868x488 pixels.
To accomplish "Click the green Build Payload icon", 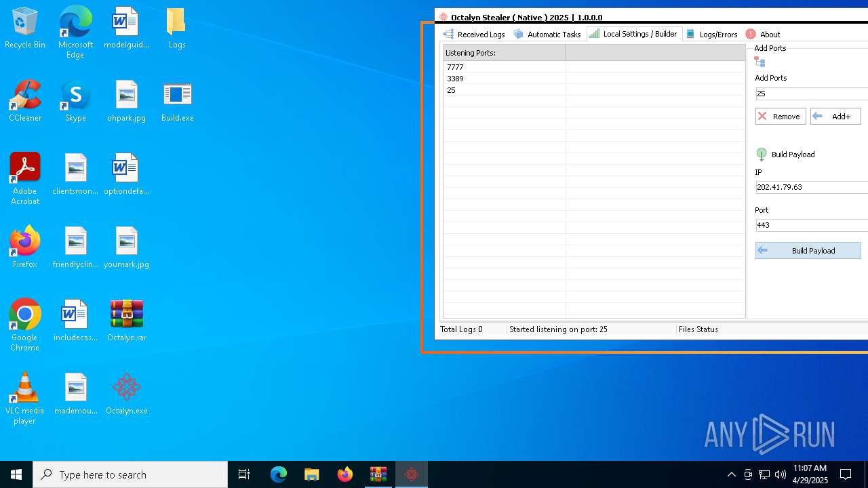I will (x=762, y=155).
